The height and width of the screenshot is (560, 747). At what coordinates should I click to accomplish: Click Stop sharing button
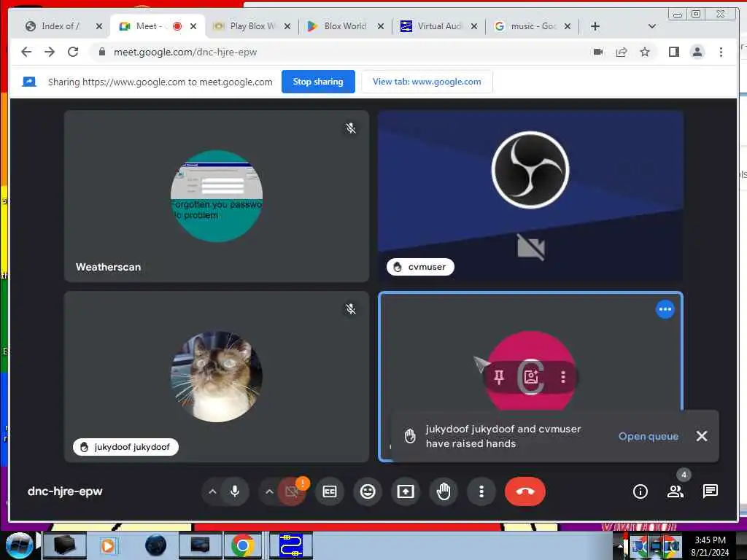(318, 82)
